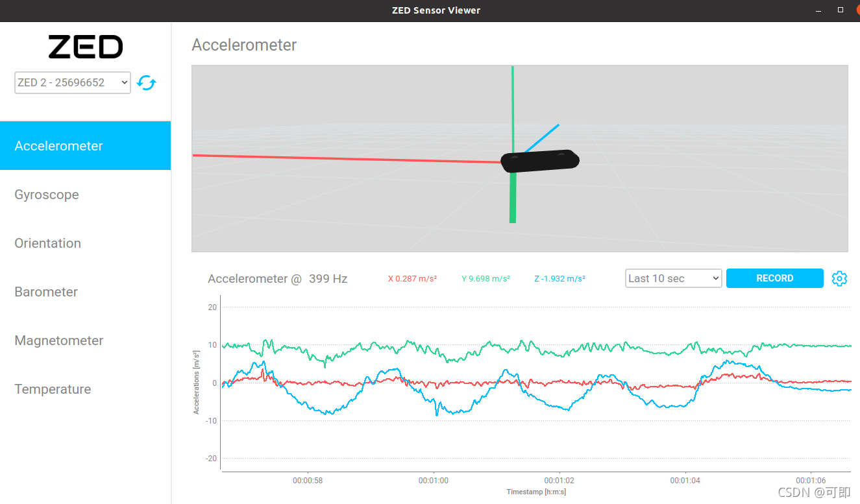Click the black ZED camera 3D model
Screen dimensions: 860x504
click(540, 160)
